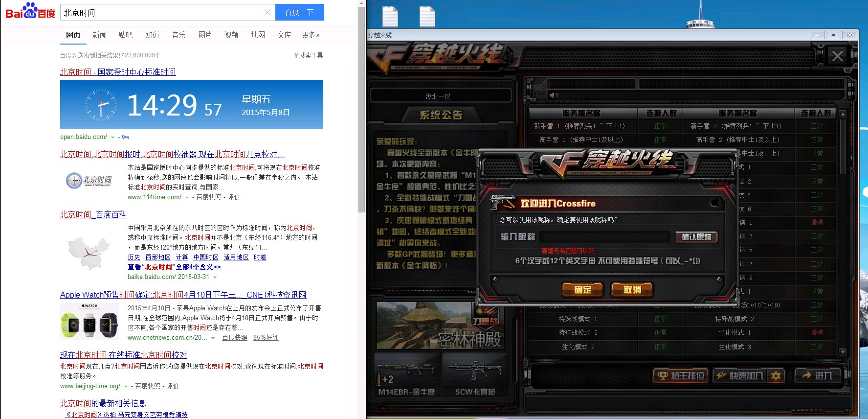This screenshot has width=868, height=419.
Task: Click the nickname input field
Action: (604, 237)
